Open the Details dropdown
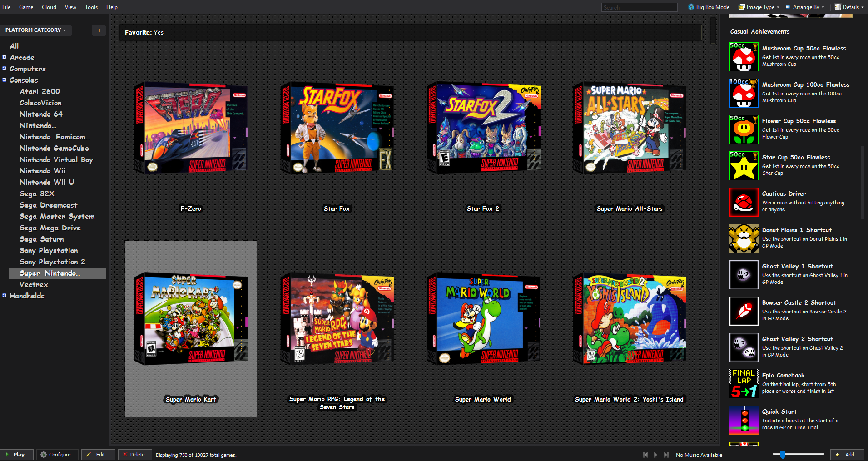The image size is (868, 461). [x=849, y=7]
